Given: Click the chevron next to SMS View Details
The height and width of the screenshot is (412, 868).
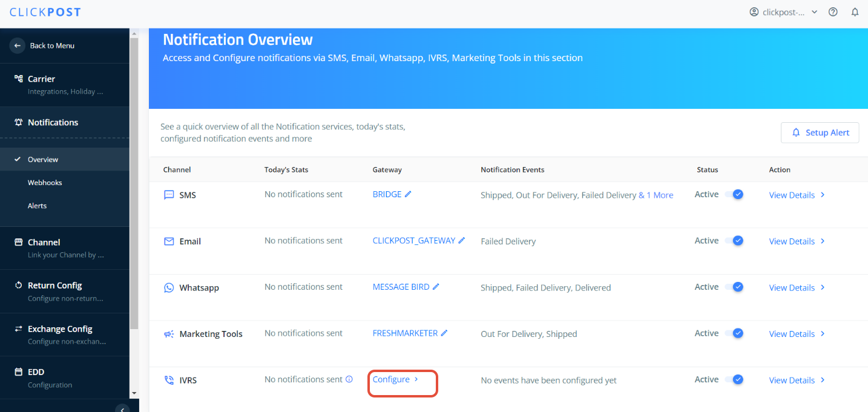Looking at the screenshot, I should (823, 195).
